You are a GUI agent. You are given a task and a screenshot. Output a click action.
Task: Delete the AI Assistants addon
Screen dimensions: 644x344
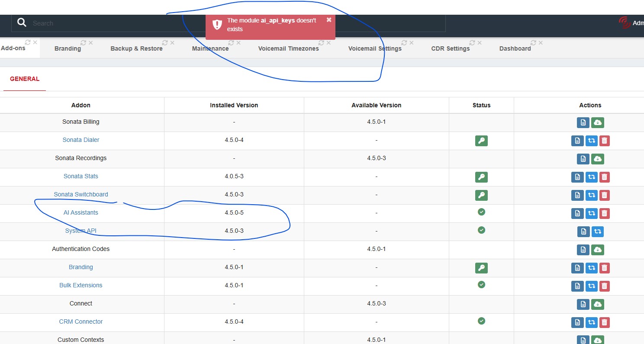pos(604,213)
